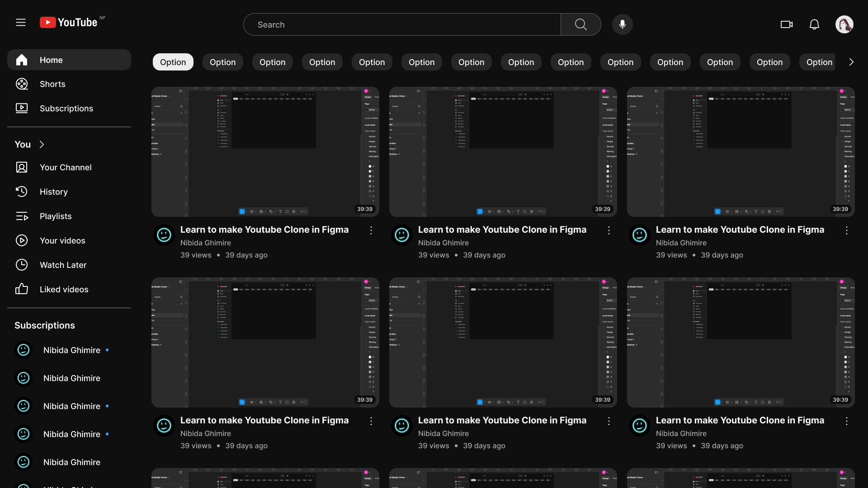Viewport: 868px width, 488px height.
Task: Open more options for first video
Action: (x=371, y=230)
